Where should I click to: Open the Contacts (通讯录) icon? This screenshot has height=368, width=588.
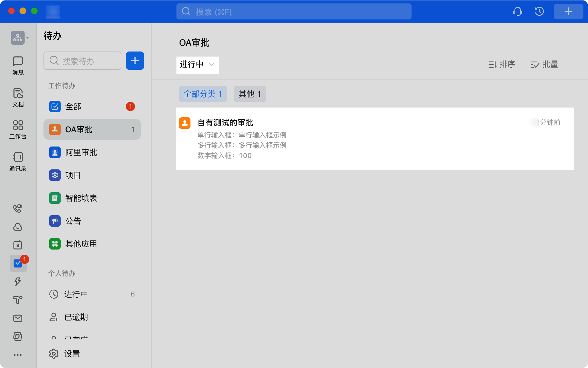18,162
